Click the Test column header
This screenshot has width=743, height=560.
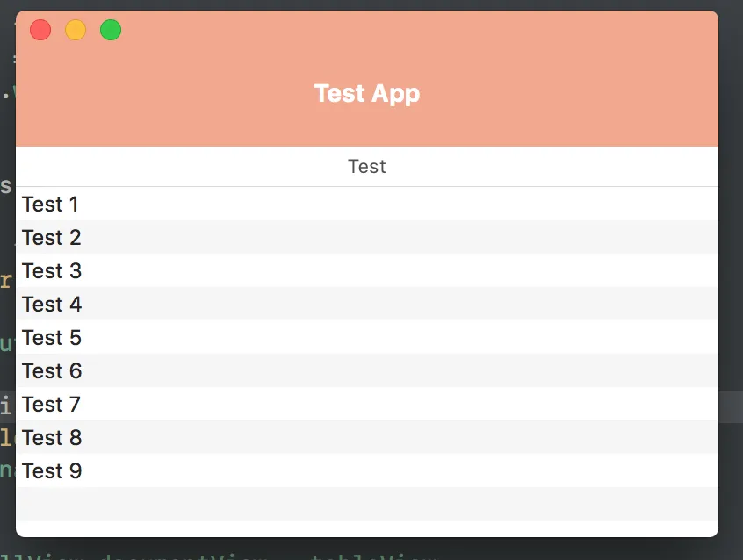[366, 167]
